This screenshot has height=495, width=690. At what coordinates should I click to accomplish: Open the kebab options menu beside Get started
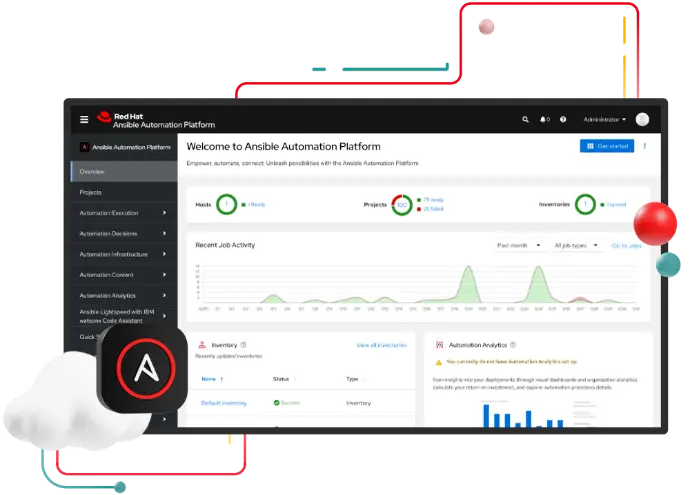[x=645, y=146]
